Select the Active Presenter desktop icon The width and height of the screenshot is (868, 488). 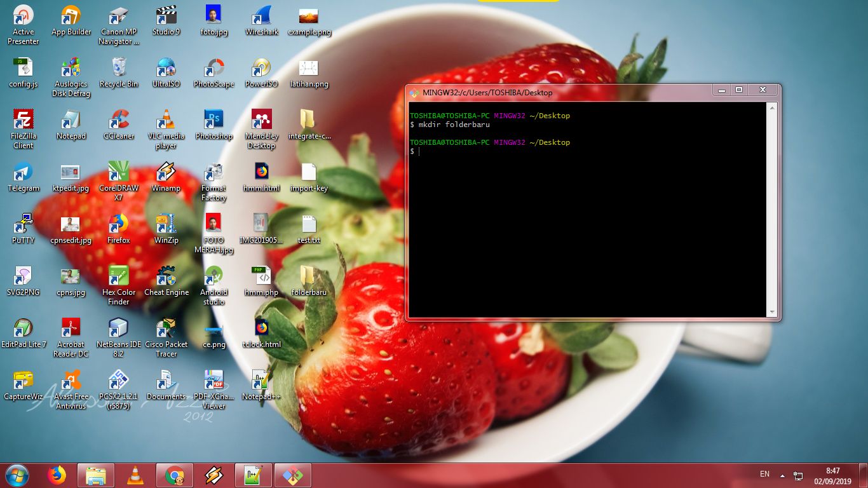[x=24, y=25]
